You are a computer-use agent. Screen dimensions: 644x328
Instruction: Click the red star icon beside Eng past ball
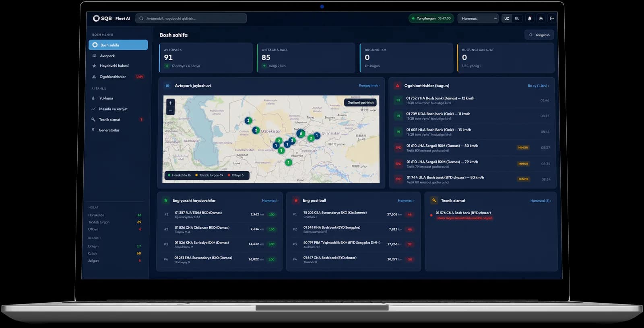296,200
